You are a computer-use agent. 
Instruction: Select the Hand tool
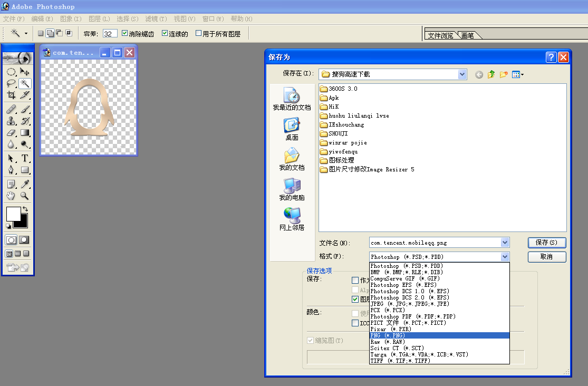(11, 196)
